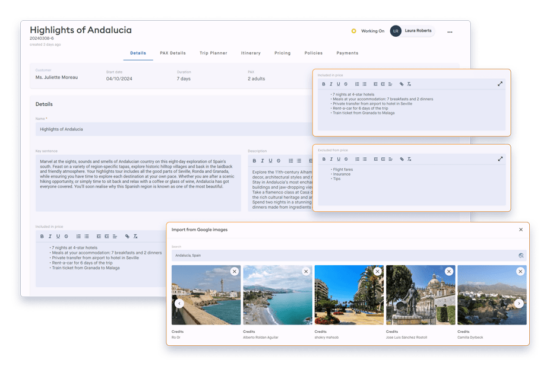The image size is (550, 366).
Task: Switch to the Pricing tab
Action: [282, 53]
